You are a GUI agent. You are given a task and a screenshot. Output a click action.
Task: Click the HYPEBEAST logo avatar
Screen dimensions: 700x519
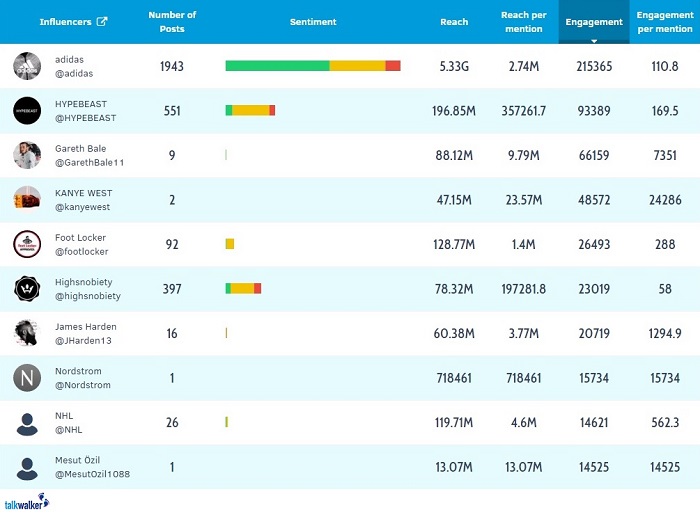(x=27, y=111)
